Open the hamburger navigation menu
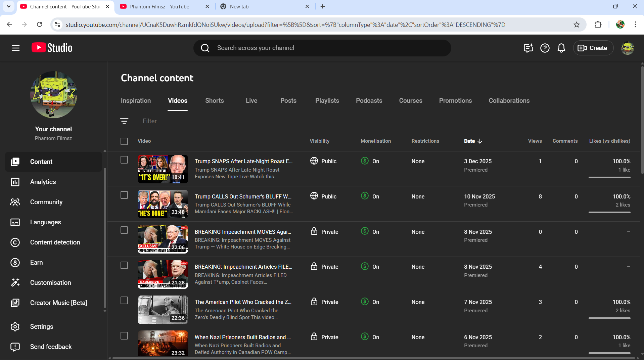Viewport: 644px width, 360px height. click(16, 48)
